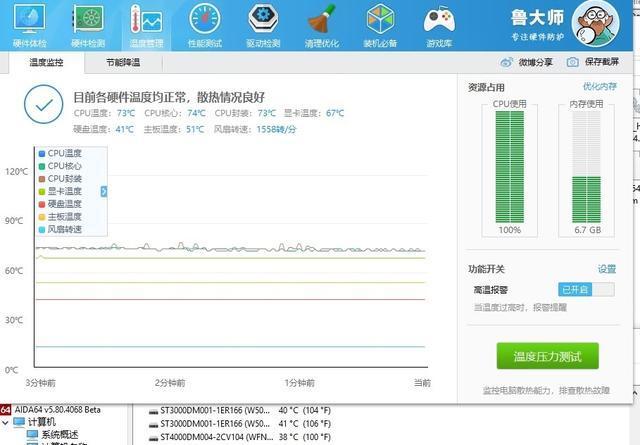Screen dimensions: 640x445
Task: Click the 风扇转速 1558转/分 reading
Action: pos(255,129)
